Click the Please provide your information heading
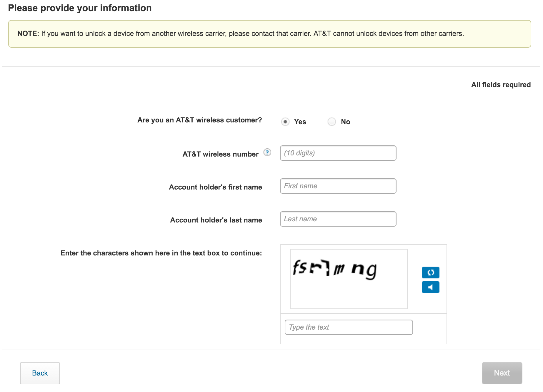 click(x=80, y=8)
